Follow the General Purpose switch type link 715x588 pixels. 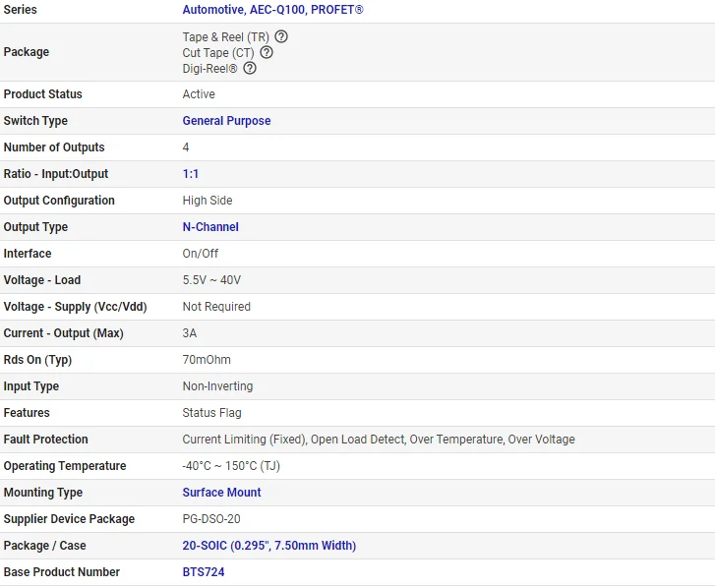tap(226, 121)
